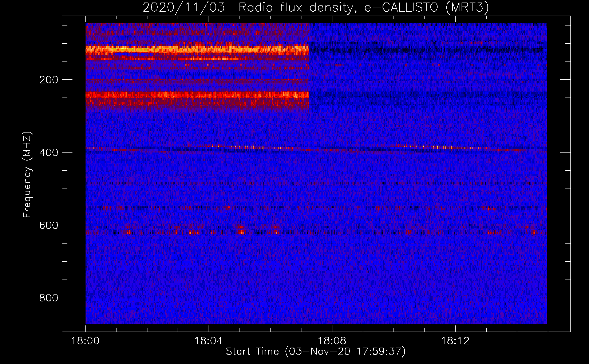Click the 400 frequency tick label
Viewport: 589px width, 364px height.
pos(49,153)
